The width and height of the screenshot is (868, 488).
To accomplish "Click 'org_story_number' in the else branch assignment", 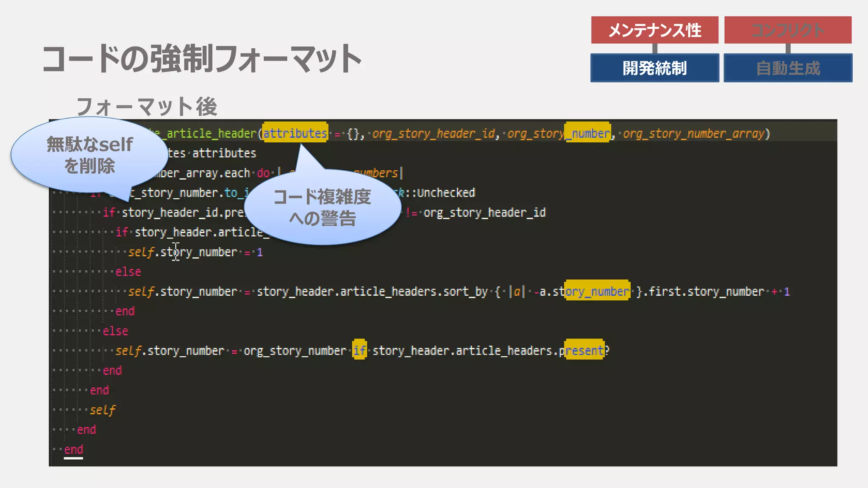I will pyautogui.click(x=295, y=351).
